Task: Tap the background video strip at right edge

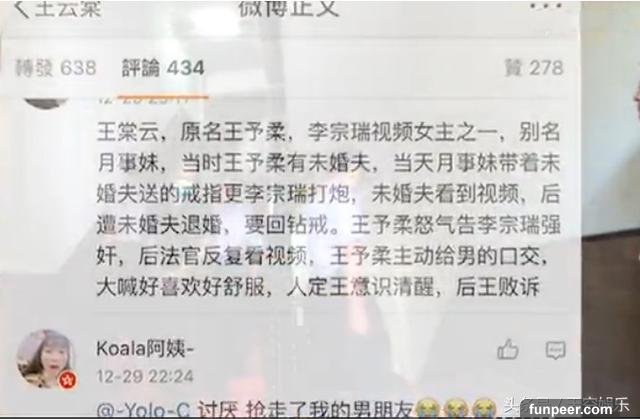Action: tap(611, 204)
